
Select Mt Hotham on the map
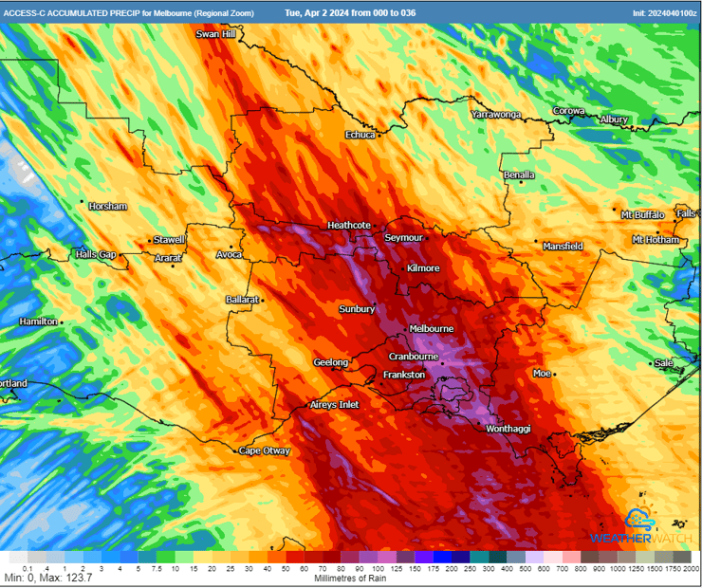(x=656, y=240)
